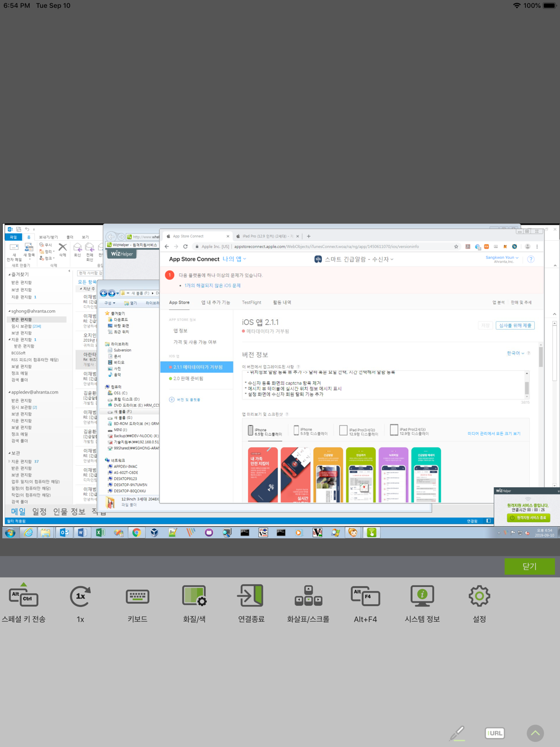Image resolution: width=560 pixels, height=747 pixels.
Task: Open Windows Start button on taskbar
Action: click(x=10, y=533)
